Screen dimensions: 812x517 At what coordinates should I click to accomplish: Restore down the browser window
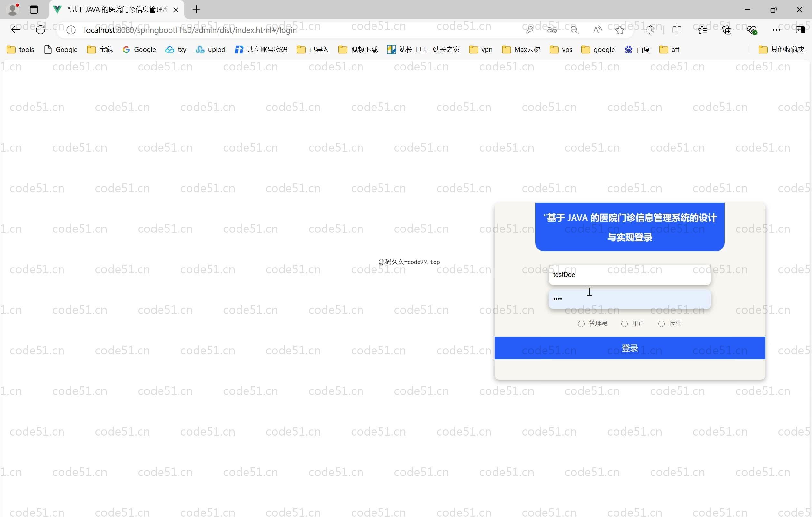[773, 9]
